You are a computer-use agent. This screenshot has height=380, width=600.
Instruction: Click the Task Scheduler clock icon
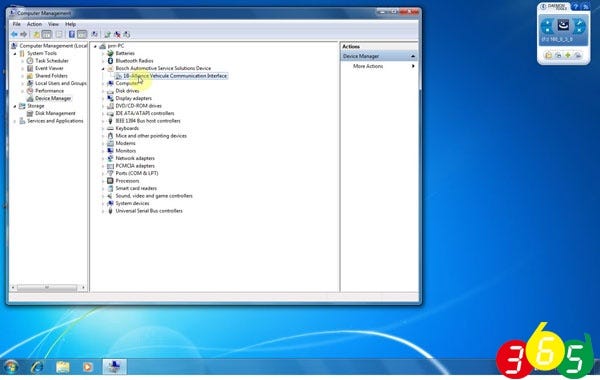(x=30, y=60)
